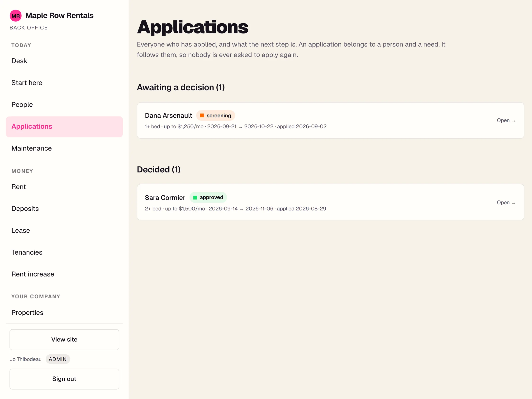
Task: Open the Properties page
Action: point(64,313)
